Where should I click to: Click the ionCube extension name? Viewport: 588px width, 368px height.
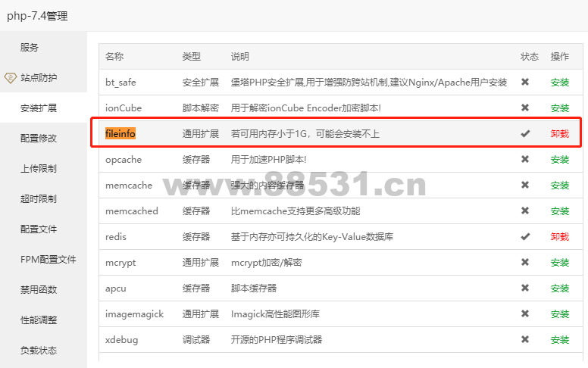click(124, 108)
